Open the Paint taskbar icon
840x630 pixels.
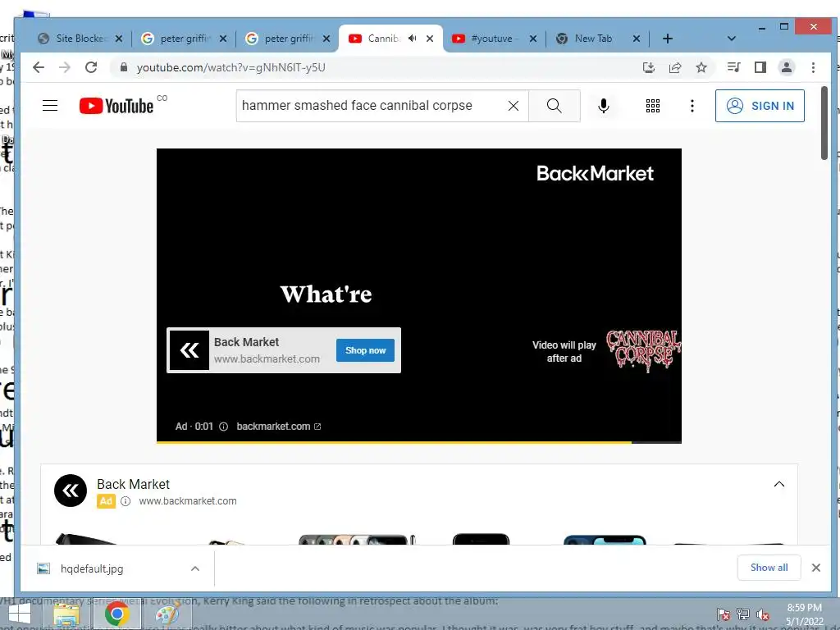[x=167, y=614]
